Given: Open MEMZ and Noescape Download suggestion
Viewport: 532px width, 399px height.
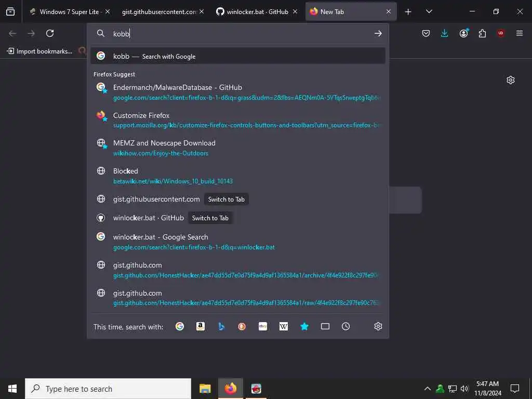Looking at the screenshot, I should [238, 148].
